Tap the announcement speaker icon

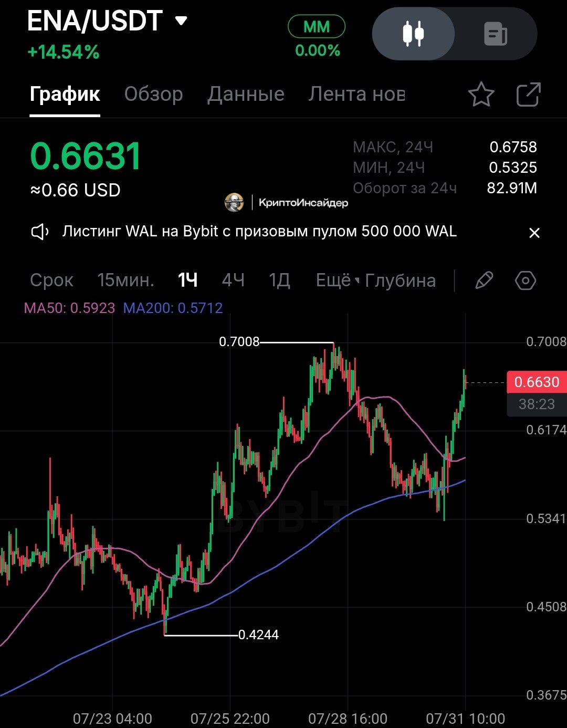pyautogui.click(x=40, y=232)
